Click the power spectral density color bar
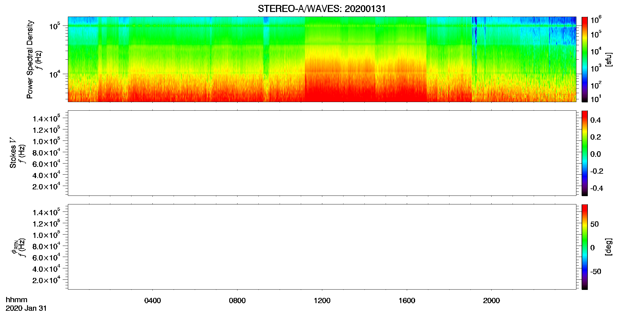 click(x=584, y=59)
